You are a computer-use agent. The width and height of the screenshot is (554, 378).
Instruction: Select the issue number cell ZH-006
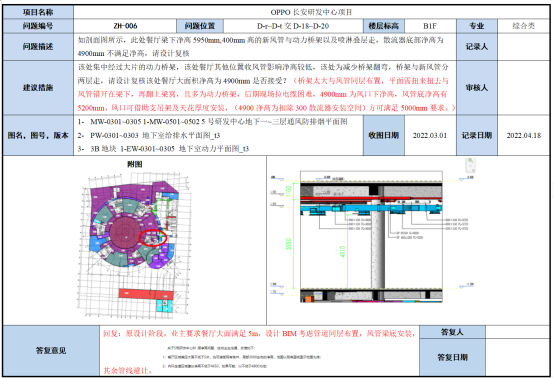125,26
